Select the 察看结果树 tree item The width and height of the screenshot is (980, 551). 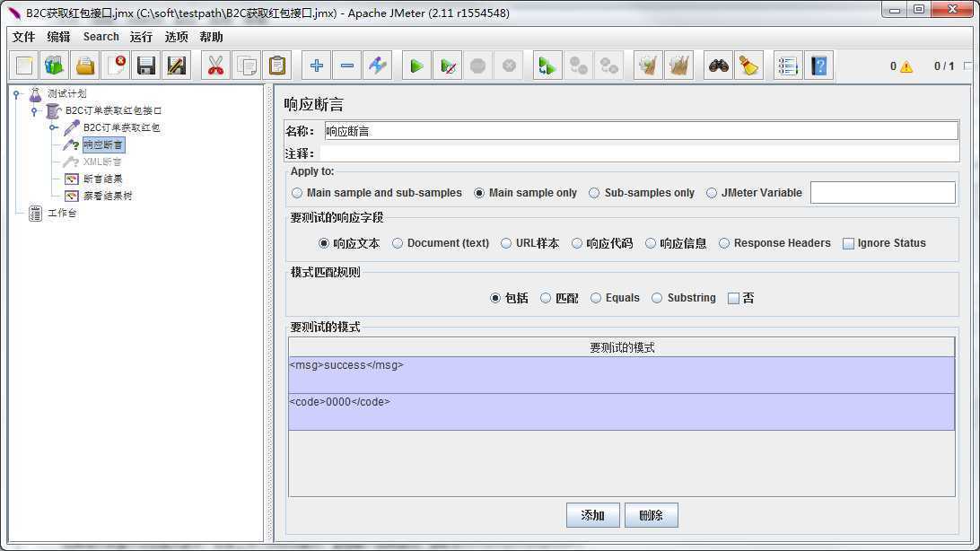point(108,197)
